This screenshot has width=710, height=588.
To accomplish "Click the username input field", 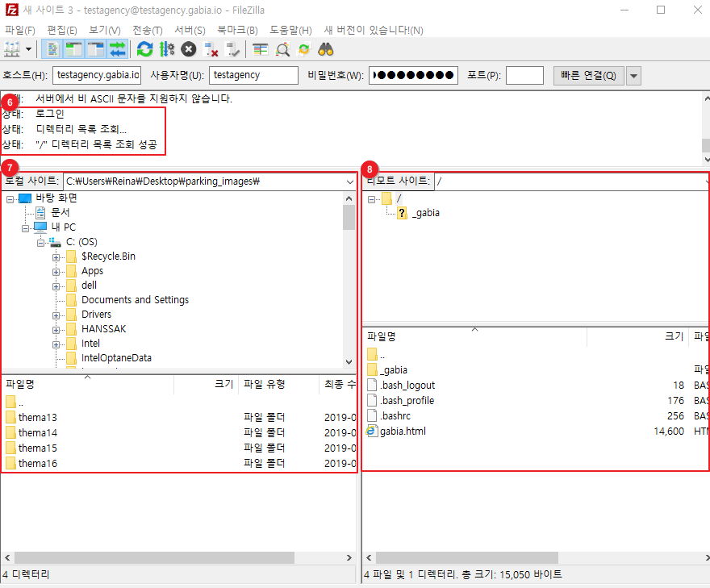I will [x=253, y=75].
